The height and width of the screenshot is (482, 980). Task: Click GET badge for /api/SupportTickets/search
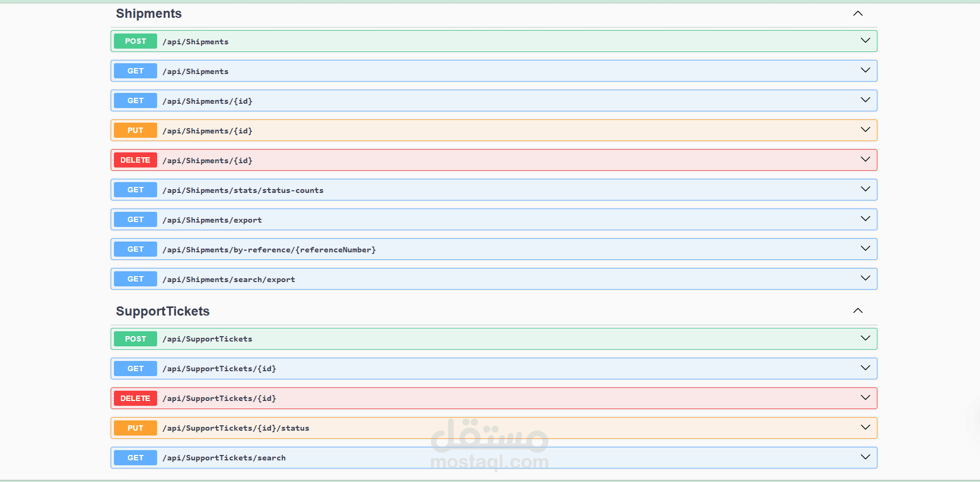136,458
